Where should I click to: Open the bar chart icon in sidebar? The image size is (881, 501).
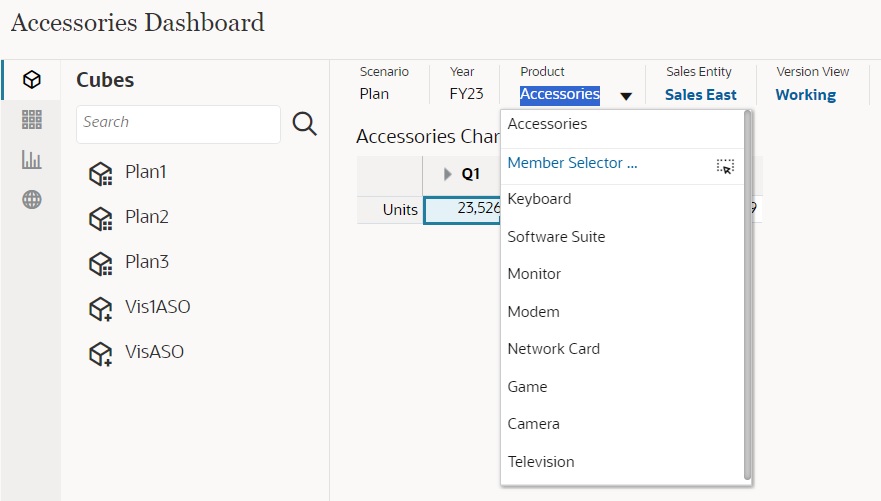tap(32, 160)
